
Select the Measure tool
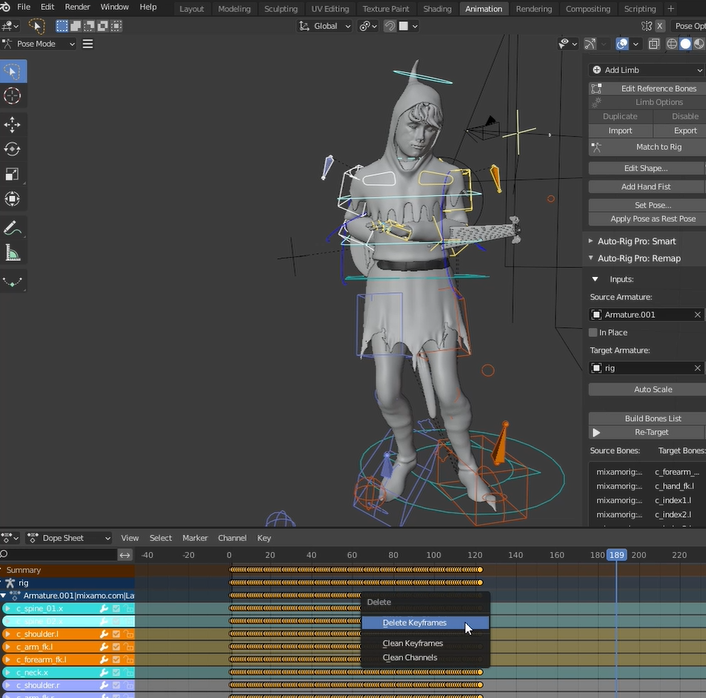(x=13, y=254)
